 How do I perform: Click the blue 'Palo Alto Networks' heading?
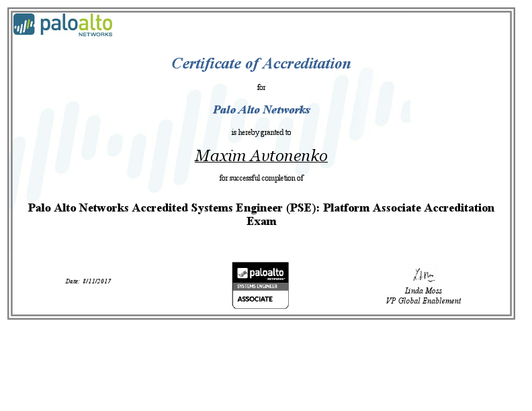[261, 109]
